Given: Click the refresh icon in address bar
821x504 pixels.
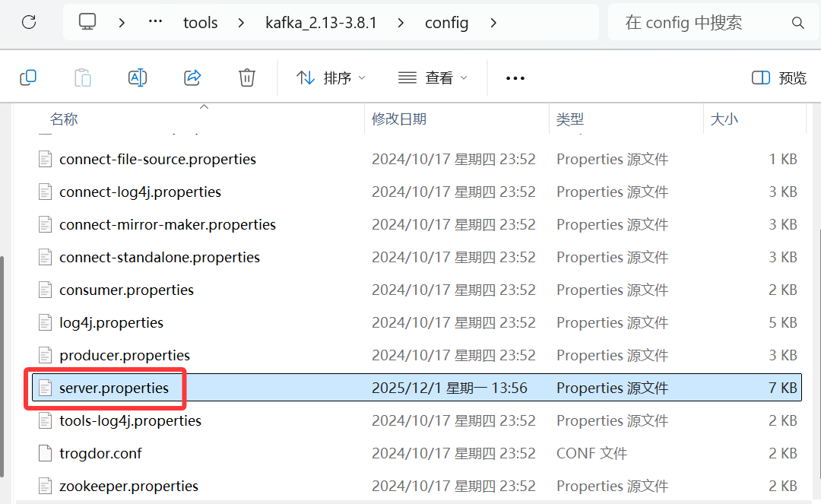Looking at the screenshot, I should [x=29, y=22].
